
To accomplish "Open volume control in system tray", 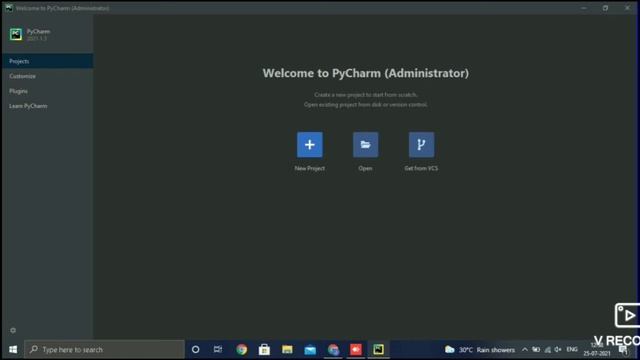I will tap(558, 350).
